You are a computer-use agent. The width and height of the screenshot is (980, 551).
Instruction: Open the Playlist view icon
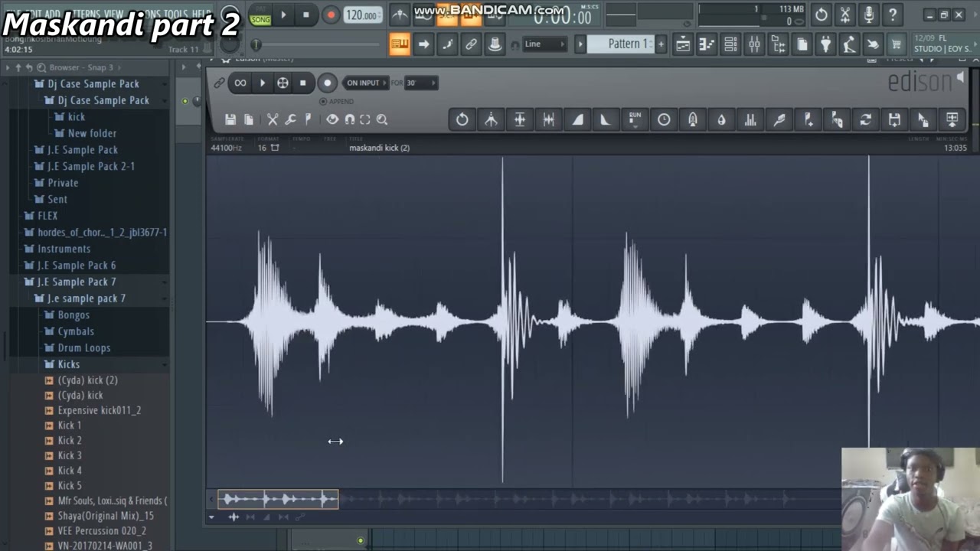pyautogui.click(x=682, y=44)
